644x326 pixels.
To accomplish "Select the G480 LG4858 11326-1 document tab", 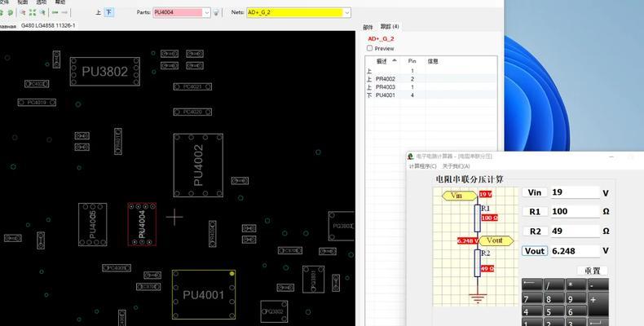I will point(48,25).
